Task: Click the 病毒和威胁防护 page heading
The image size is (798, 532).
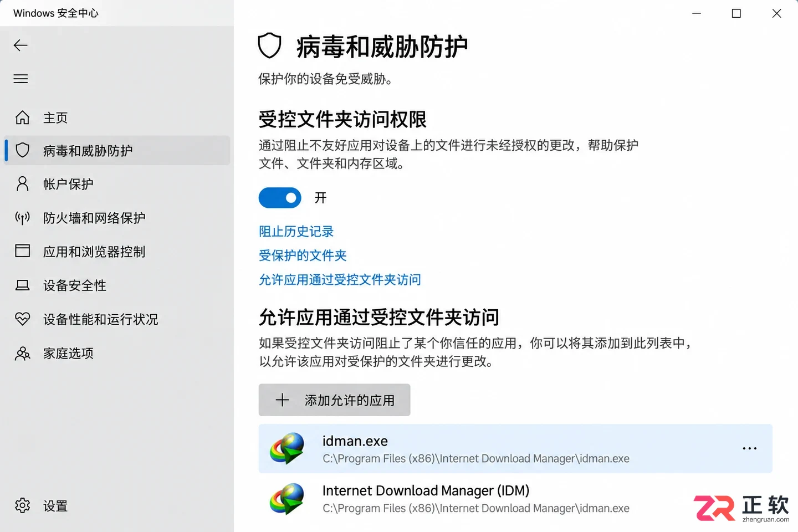Action: [382, 47]
